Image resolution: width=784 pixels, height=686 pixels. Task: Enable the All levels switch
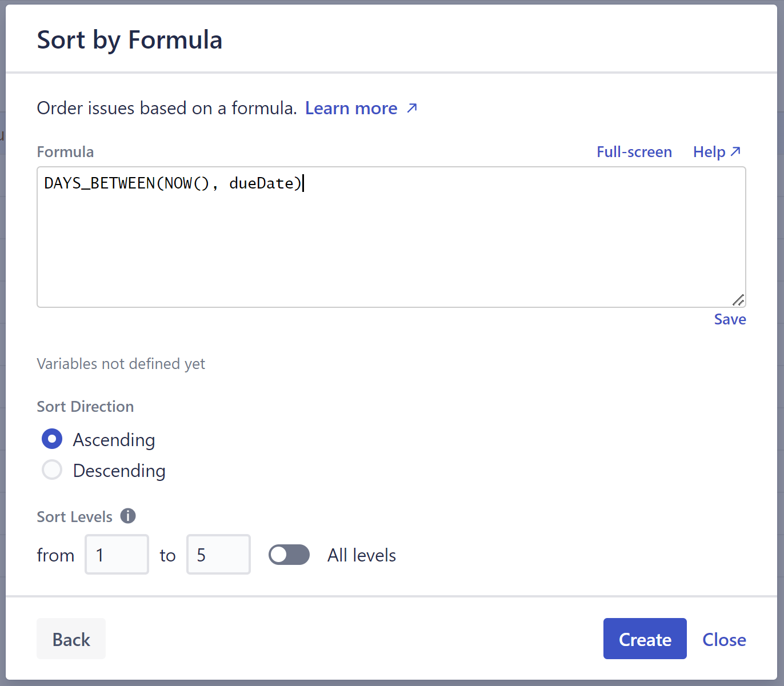(x=289, y=555)
